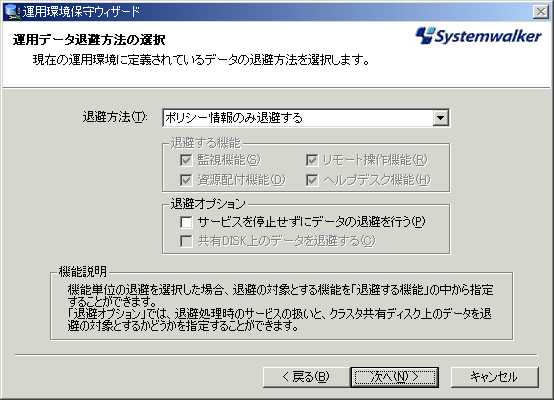Cancel the wizard with キャンセル
554x400 pixels.
tap(495, 377)
